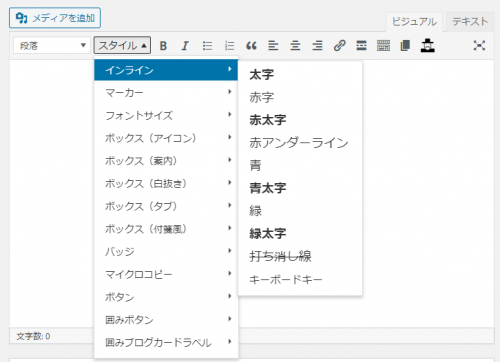
Task: Switch to the テキスト tab
Action: click(470, 22)
